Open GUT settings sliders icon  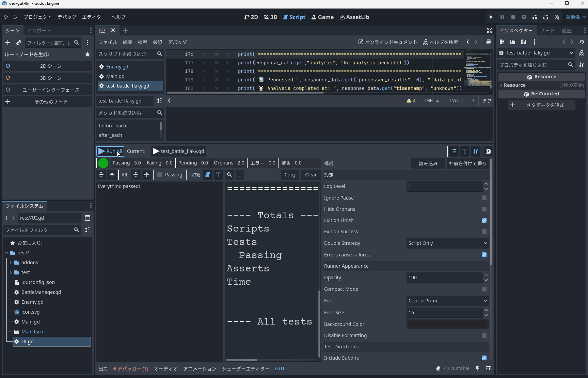coord(476,151)
